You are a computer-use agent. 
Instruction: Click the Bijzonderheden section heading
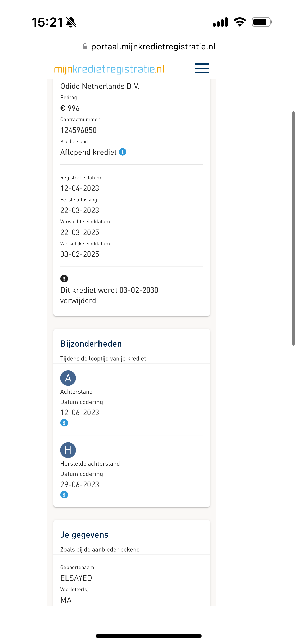[91, 344]
